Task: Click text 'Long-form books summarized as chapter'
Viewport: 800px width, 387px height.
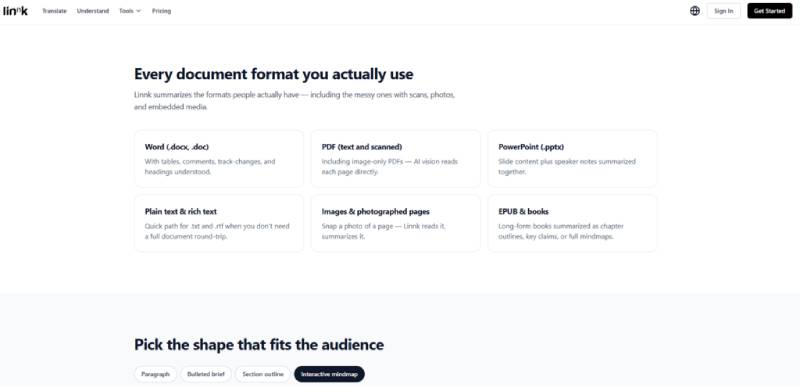Action: click(561, 226)
